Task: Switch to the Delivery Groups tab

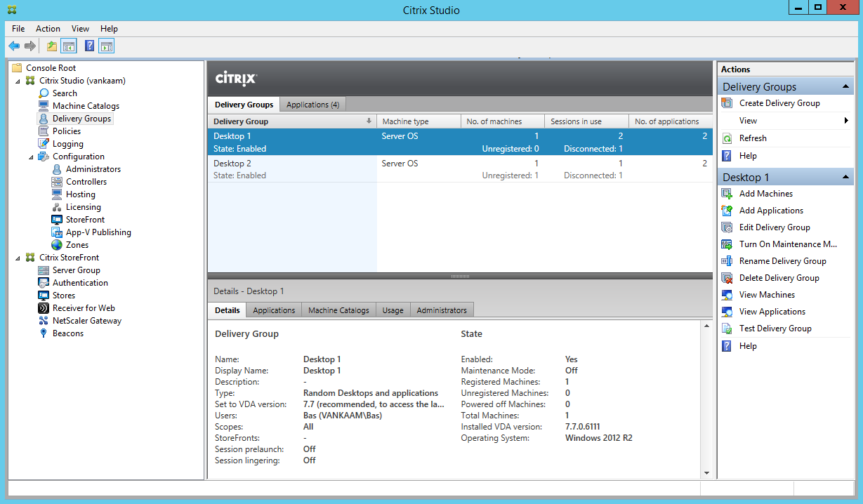Action: pyautogui.click(x=244, y=104)
